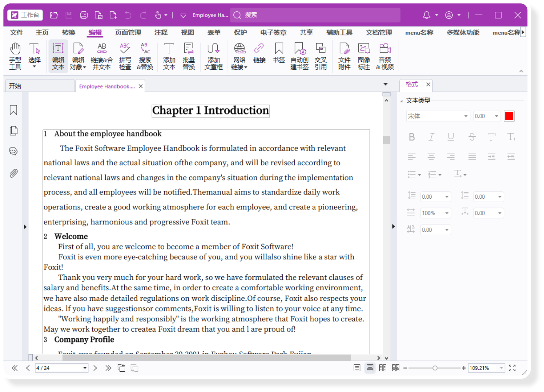Toggle Underline formatting
The height and width of the screenshot is (392, 544).
451,137
